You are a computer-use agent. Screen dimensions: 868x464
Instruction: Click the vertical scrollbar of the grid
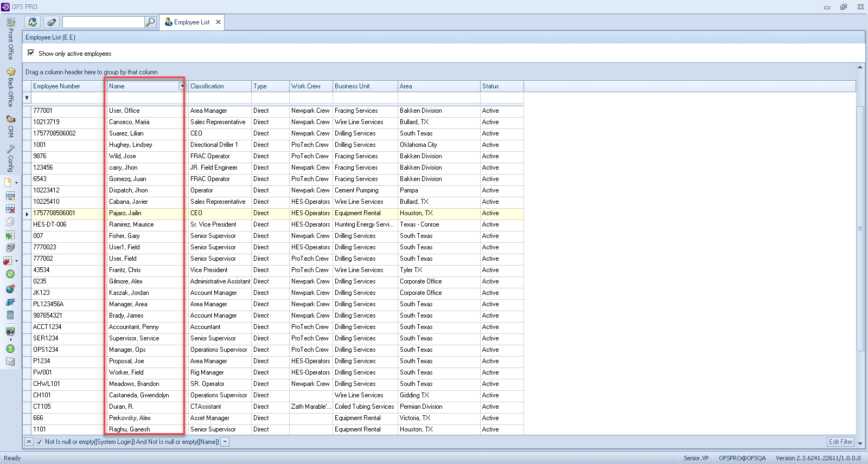point(860,228)
